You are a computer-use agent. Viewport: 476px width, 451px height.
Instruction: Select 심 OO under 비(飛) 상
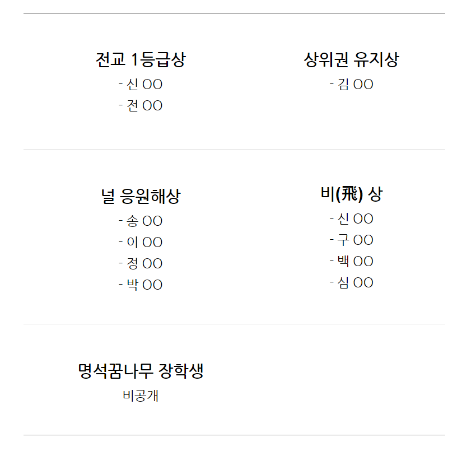[352, 282]
